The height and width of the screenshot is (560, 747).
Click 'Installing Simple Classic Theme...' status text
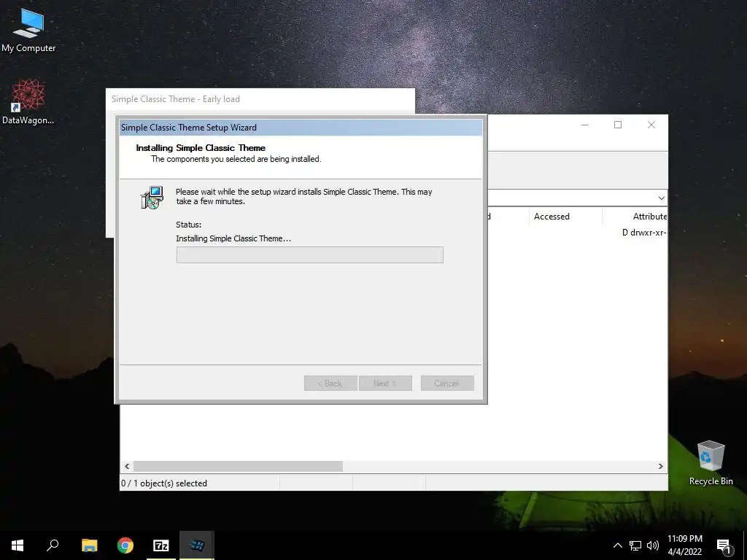coord(233,238)
